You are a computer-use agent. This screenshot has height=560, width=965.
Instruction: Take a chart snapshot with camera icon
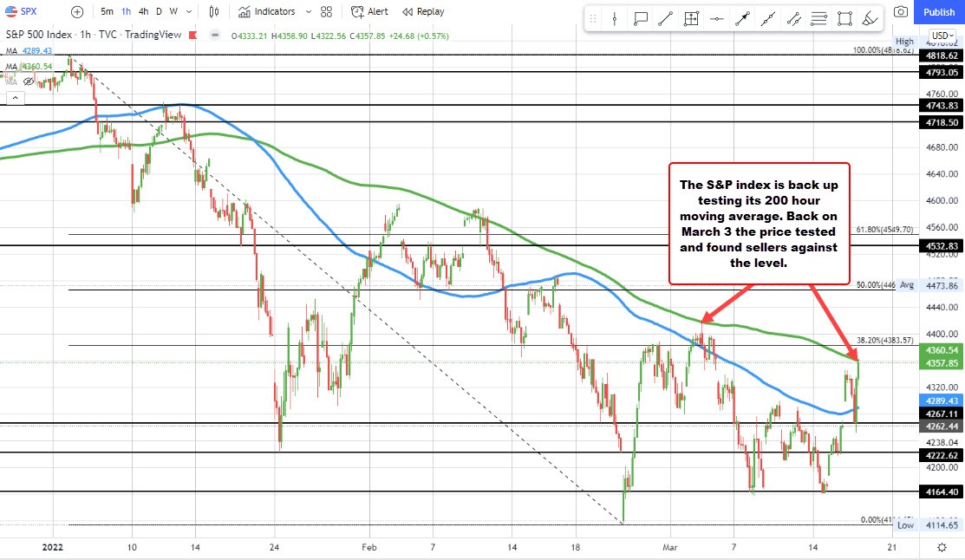901,11
